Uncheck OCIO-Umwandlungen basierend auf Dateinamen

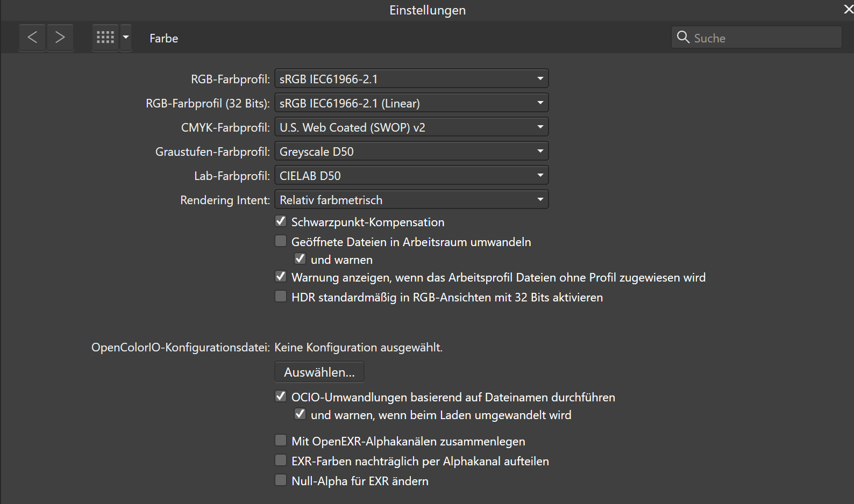click(281, 397)
